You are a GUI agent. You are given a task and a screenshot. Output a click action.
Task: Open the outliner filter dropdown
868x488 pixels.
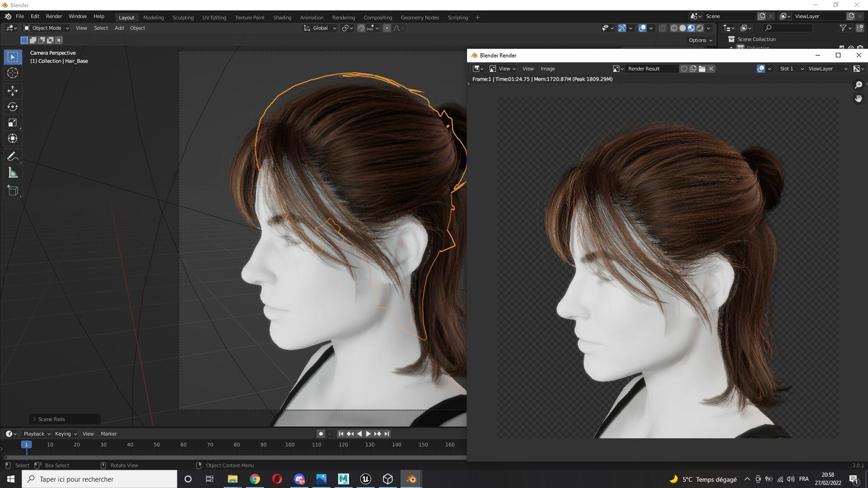tap(845, 28)
